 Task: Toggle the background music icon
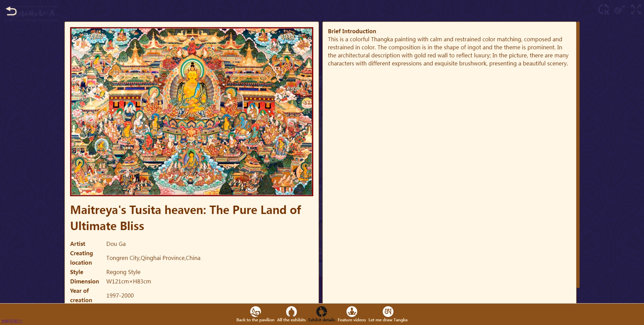(620, 9)
